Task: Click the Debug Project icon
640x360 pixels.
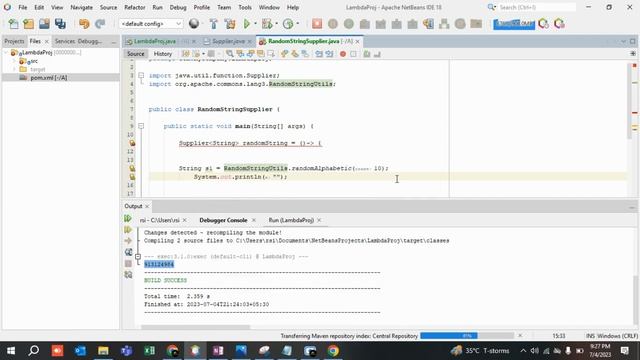Action: click(x=267, y=24)
